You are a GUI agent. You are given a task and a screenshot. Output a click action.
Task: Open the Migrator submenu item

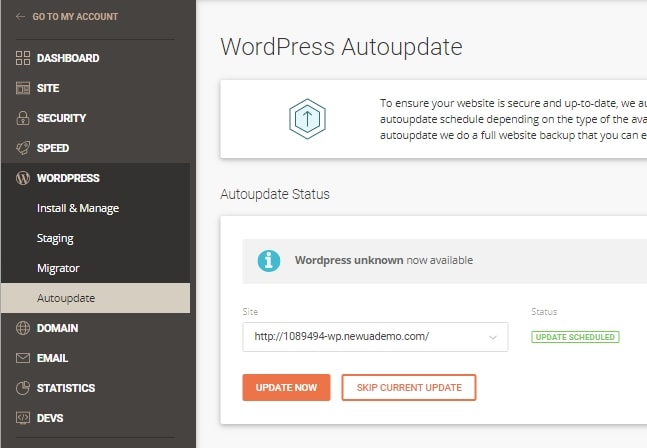(58, 268)
